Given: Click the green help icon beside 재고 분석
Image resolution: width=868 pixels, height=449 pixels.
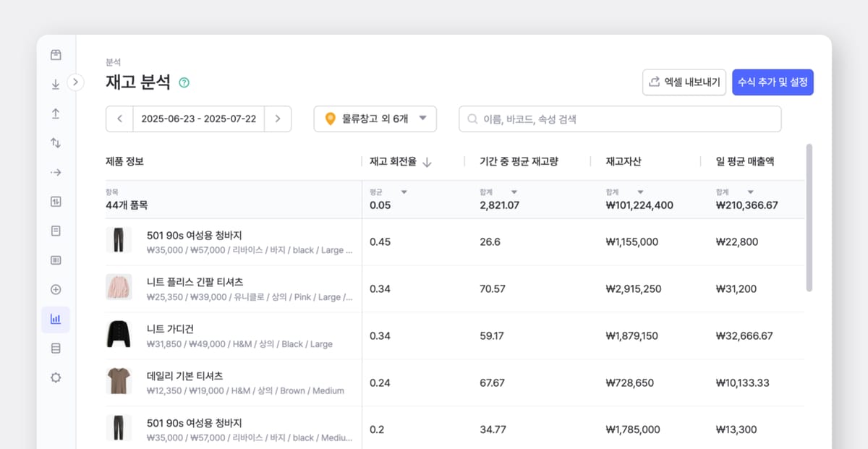Looking at the screenshot, I should pos(184,82).
